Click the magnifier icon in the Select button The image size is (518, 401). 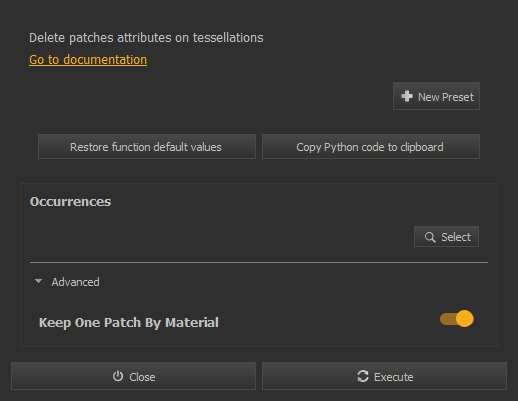point(430,237)
